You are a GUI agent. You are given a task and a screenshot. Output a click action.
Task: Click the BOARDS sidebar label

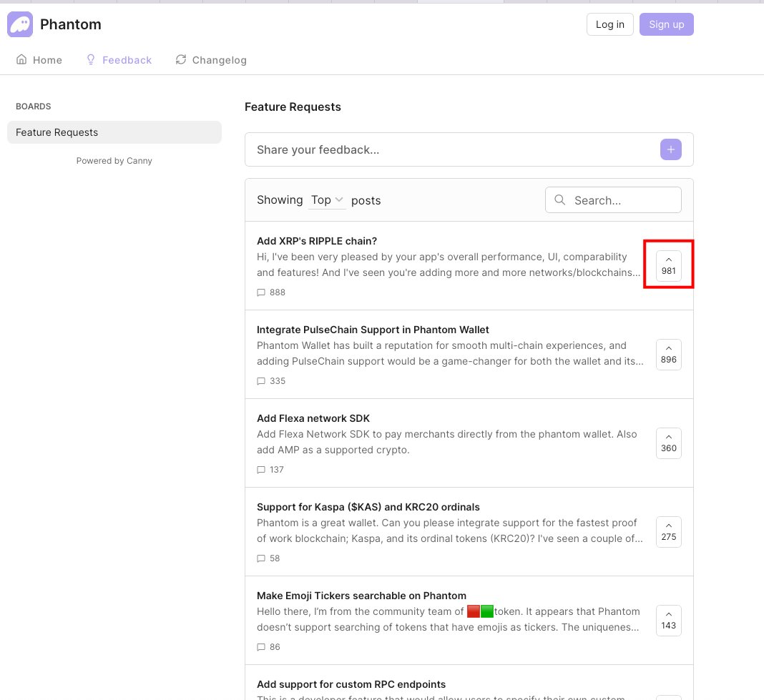point(33,107)
